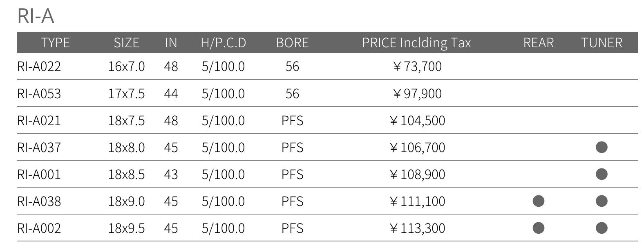Click the REAR dot for RI-A002

[539, 228]
